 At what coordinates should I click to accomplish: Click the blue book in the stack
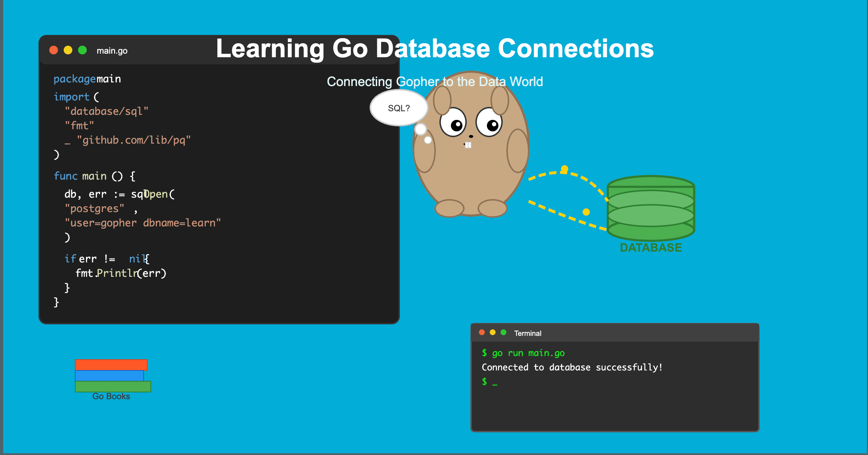tap(109, 375)
